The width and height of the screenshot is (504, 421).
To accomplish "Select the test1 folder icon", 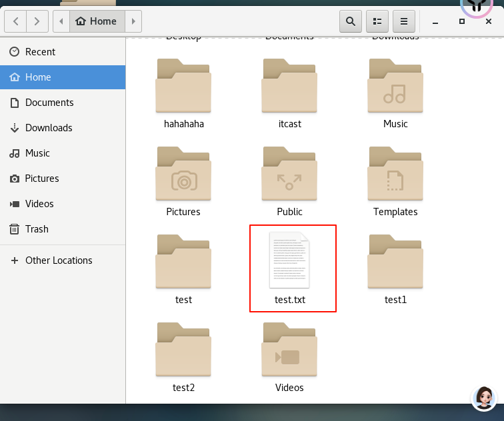I will coord(395,261).
